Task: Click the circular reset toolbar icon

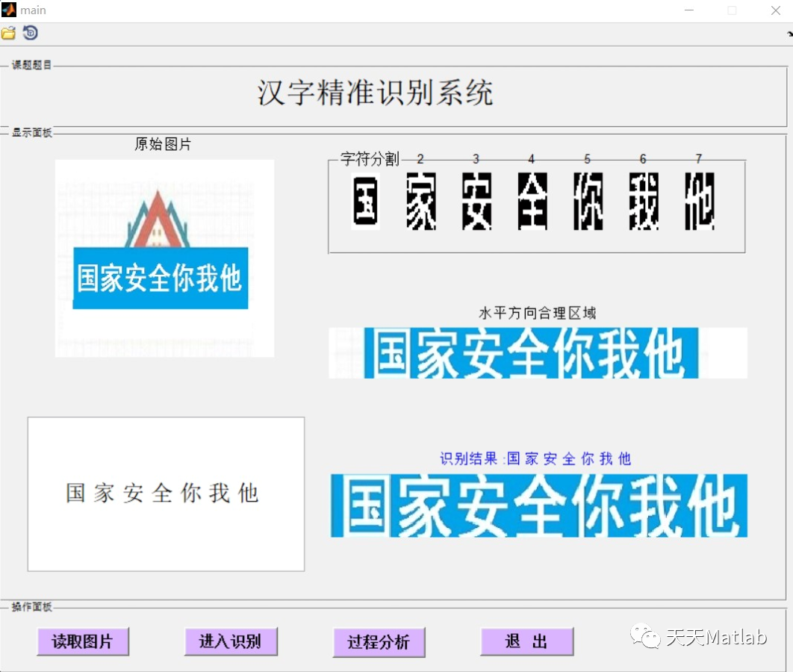Action: coord(31,33)
